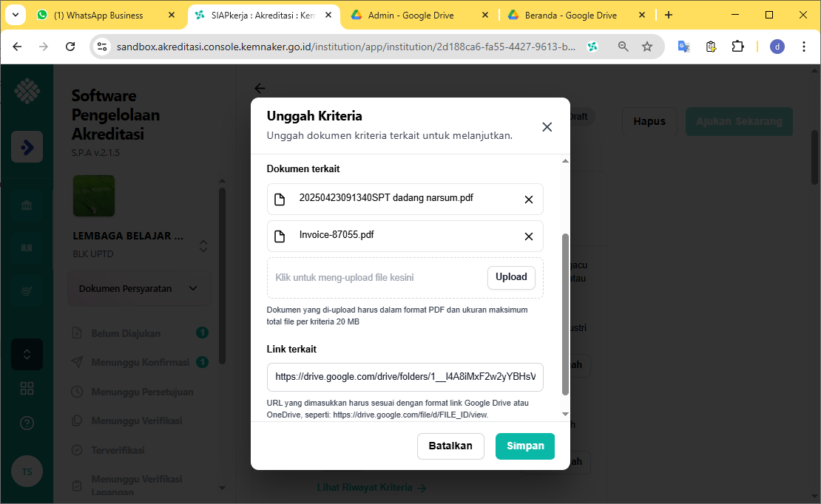Open a new browser tab
Viewport: 821px width, 504px height.
(x=669, y=15)
